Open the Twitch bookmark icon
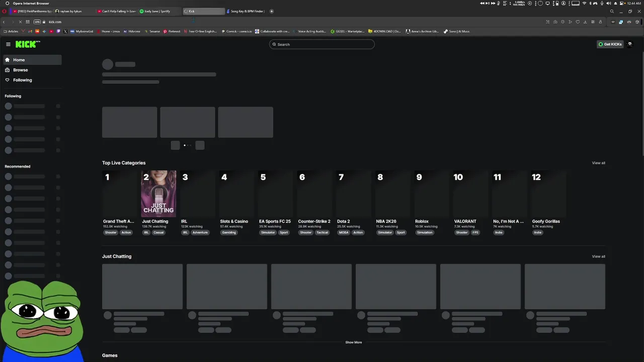 [58, 31]
